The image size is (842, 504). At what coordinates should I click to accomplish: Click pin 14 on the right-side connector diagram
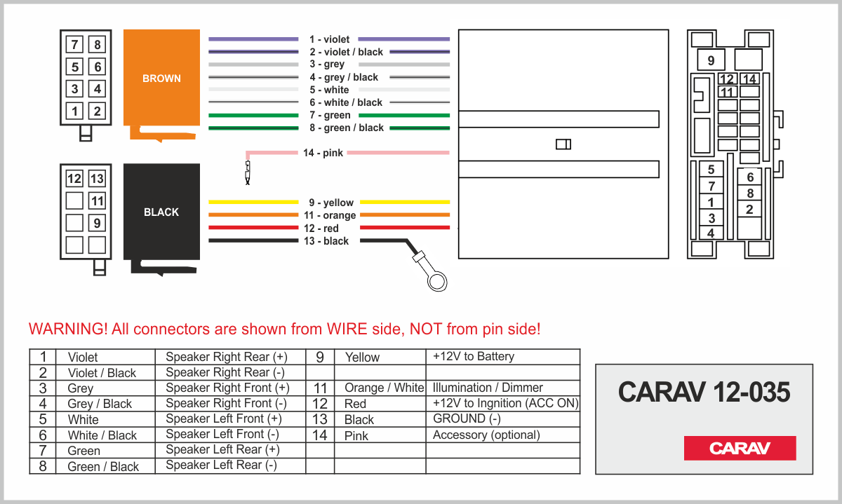tap(749, 79)
